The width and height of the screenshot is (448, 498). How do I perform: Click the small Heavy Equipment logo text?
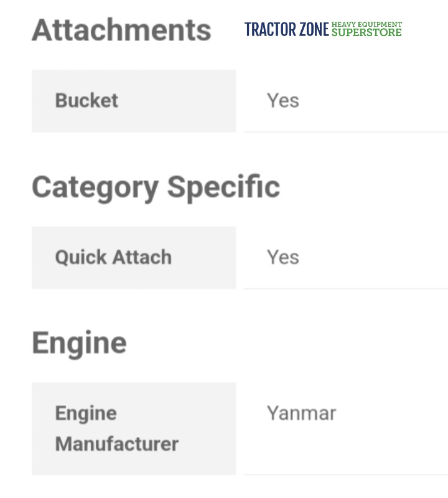(x=366, y=24)
